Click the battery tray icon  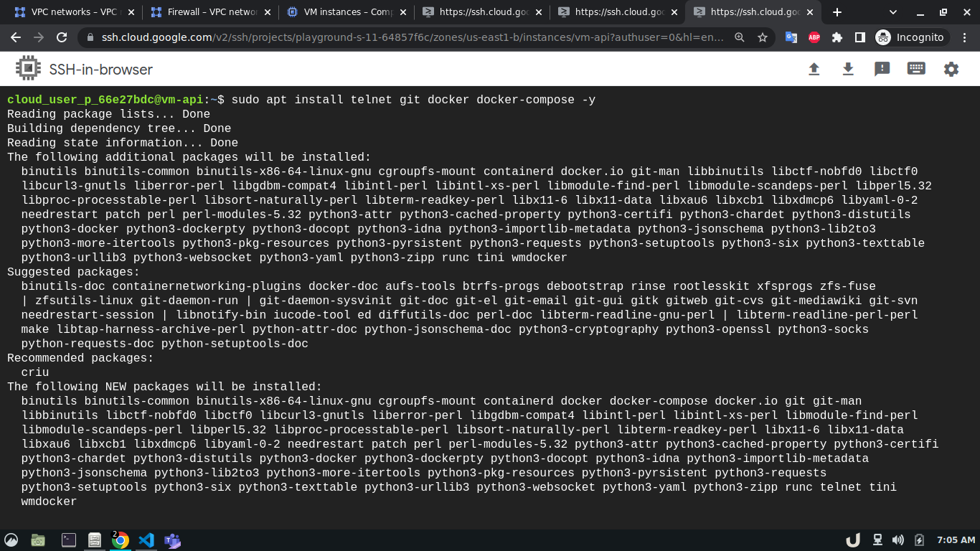920,540
